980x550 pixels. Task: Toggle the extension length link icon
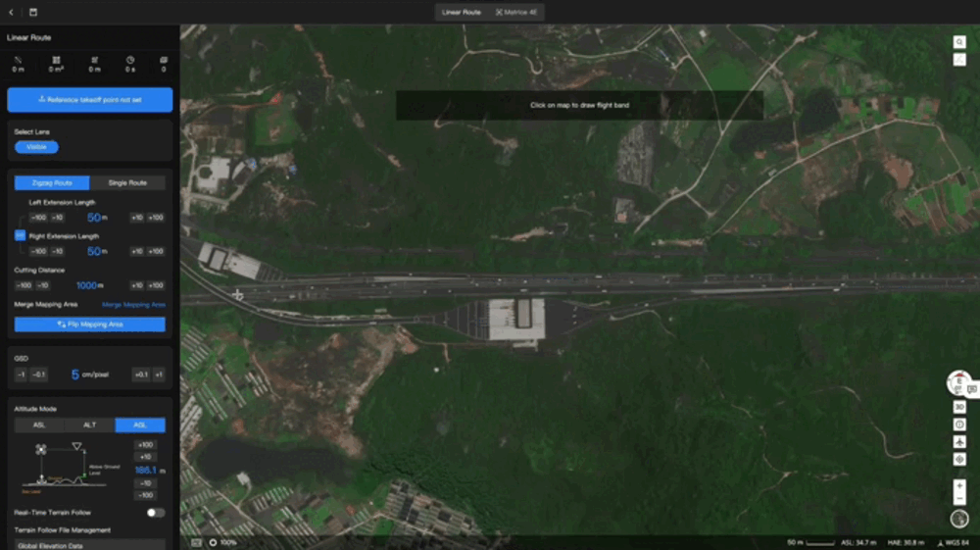coord(20,235)
